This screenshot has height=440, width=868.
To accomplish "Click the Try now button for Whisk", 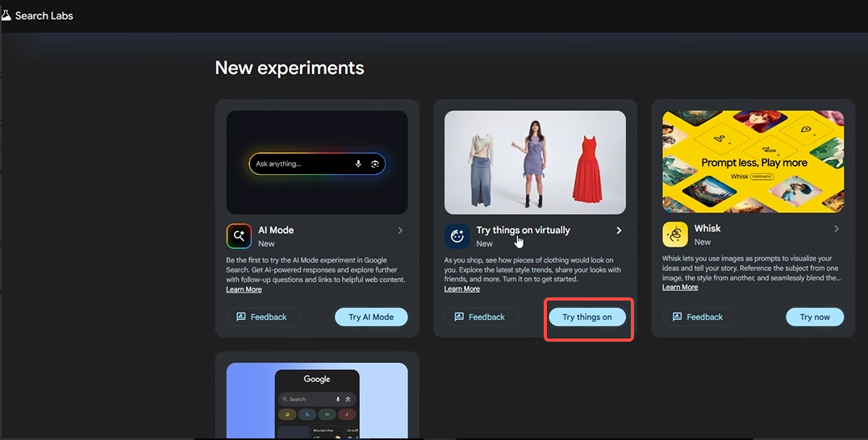I will 815,317.
